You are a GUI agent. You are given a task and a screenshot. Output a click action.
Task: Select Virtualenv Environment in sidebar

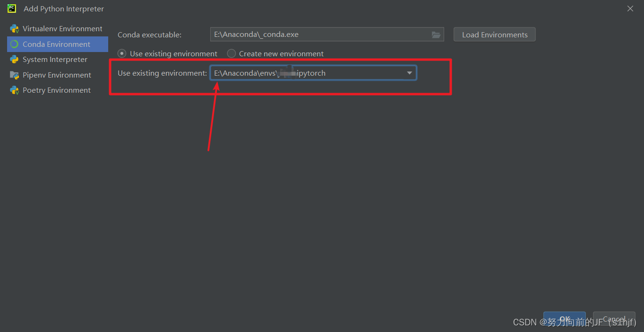pos(58,29)
